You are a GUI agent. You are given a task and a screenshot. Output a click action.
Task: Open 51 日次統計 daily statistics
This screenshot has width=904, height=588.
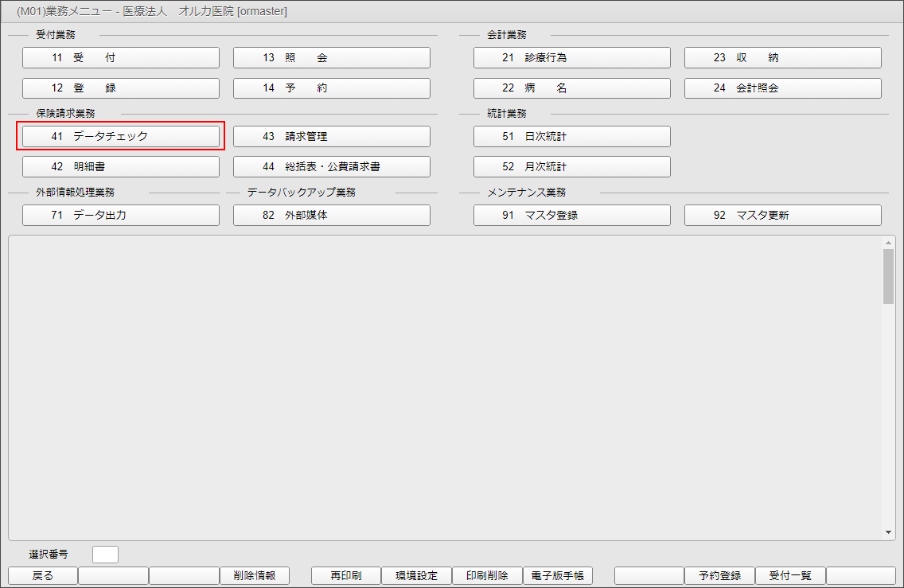click(571, 137)
